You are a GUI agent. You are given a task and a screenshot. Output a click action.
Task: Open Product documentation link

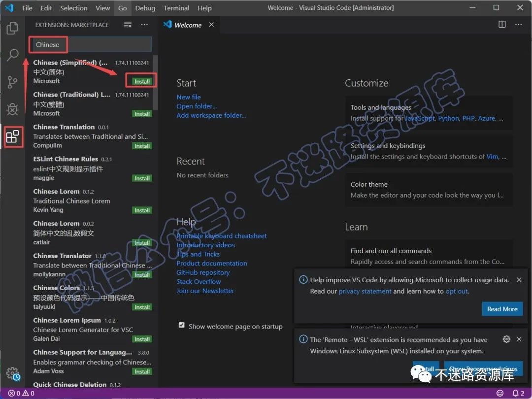pyautogui.click(x=212, y=263)
